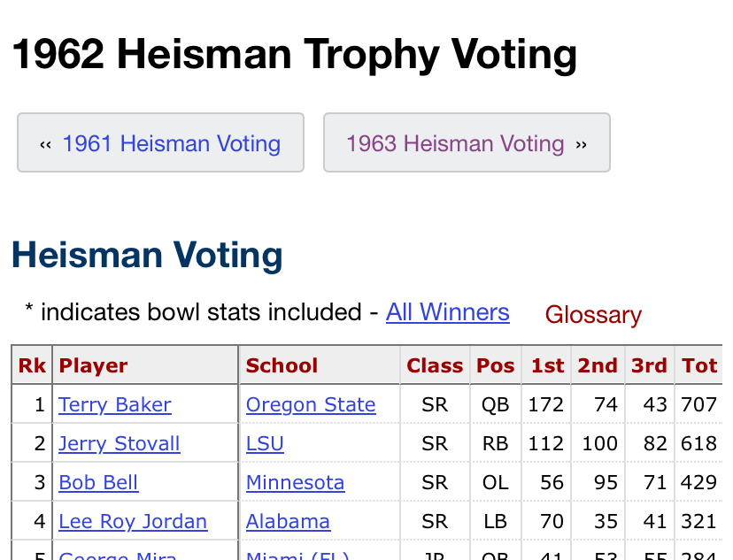Sort table by Pos column
The width and height of the screenshot is (733, 560).
495,366
